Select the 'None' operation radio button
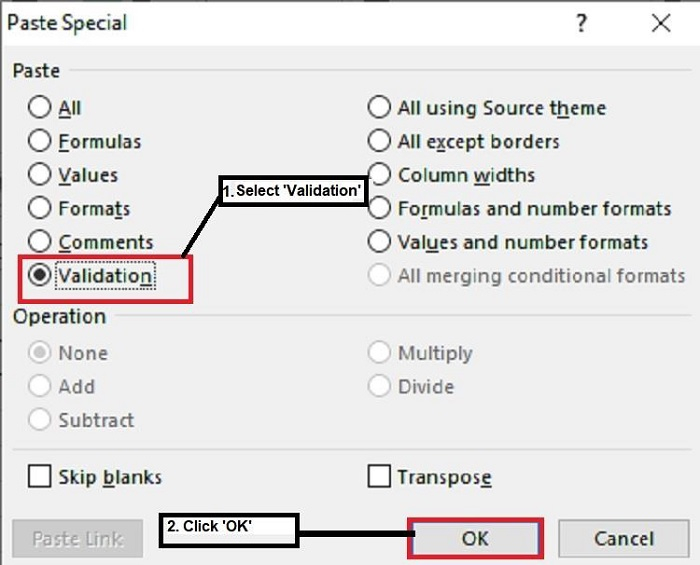This screenshot has height=565, width=700. click(x=40, y=353)
